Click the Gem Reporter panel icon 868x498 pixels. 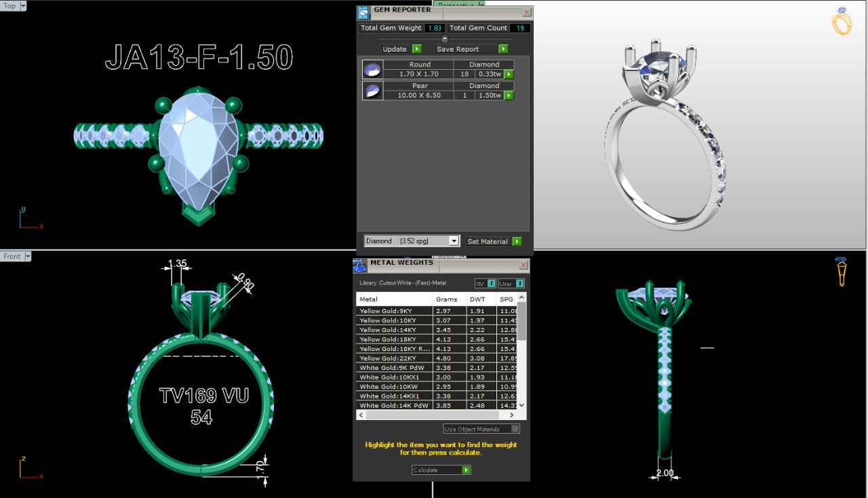click(x=363, y=12)
